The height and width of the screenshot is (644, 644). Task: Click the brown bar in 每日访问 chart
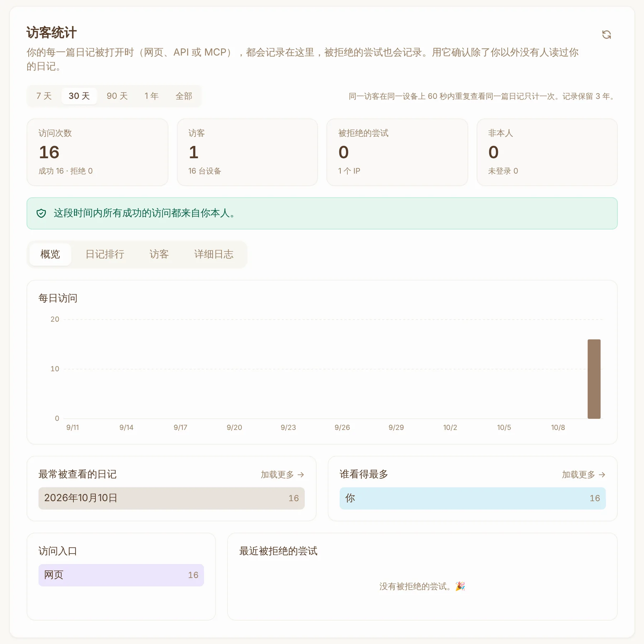tap(594, 379)
